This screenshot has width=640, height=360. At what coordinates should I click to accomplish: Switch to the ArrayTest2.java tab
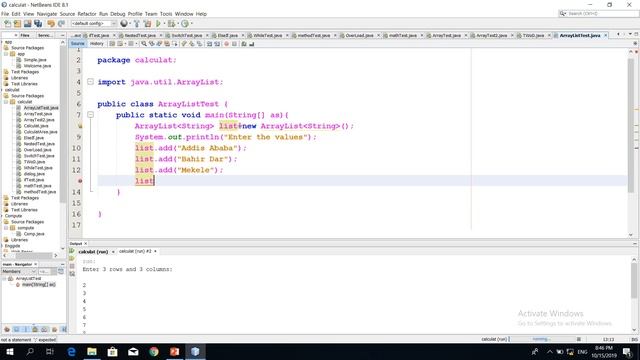(x=491, y=36)
